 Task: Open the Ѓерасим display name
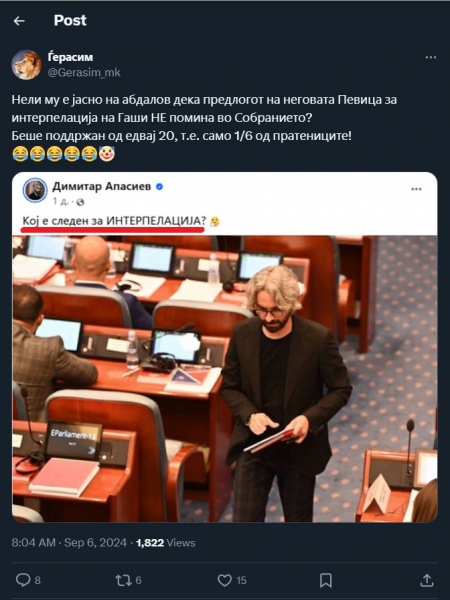pyautogui.click(x=70, y=57)
